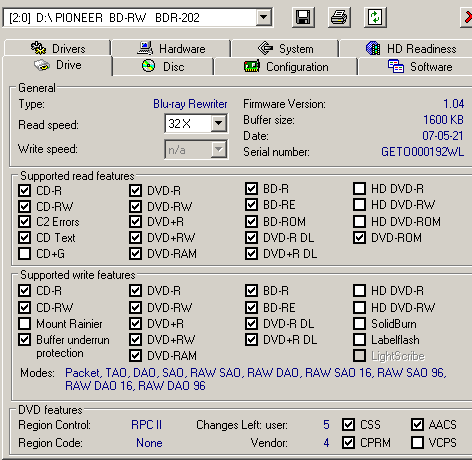Toggle the BD-ROM checkbox

coord(251,222)
